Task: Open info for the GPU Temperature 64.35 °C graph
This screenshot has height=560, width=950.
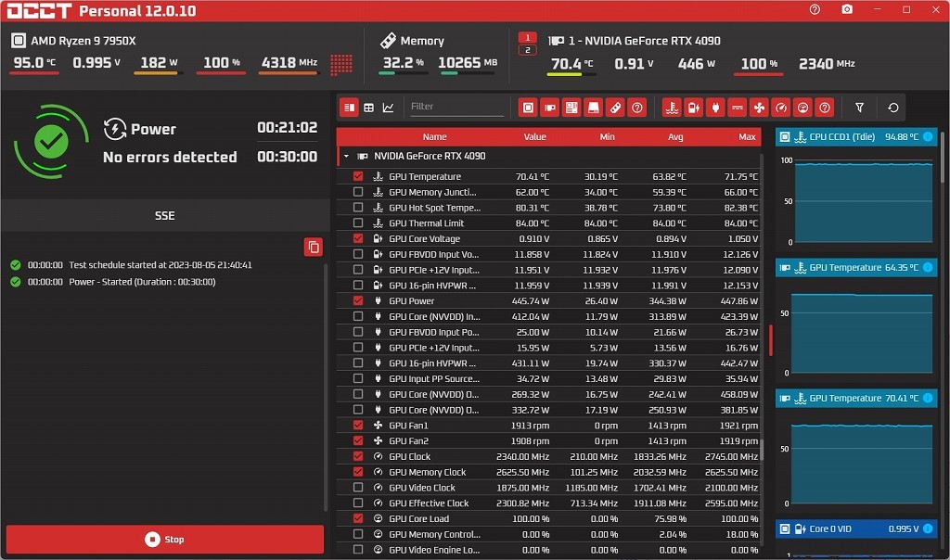Action: (928, 268)
